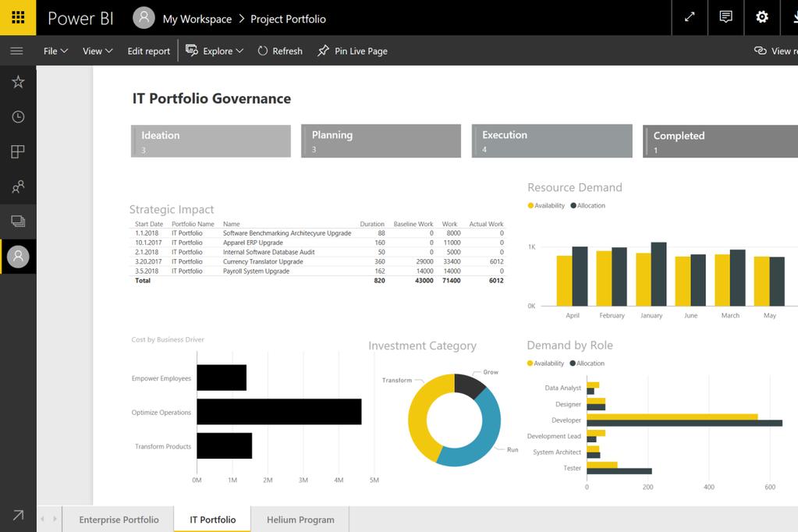Expand the Explore dropdown chevron
Viewport: 798px width, 532px height.
point(239,51)
